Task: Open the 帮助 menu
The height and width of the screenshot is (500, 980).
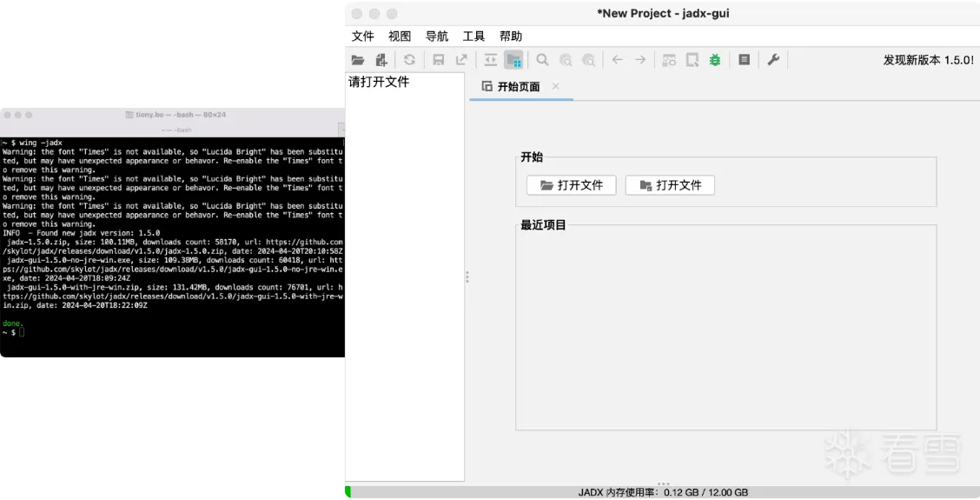Action: [511, 37]
